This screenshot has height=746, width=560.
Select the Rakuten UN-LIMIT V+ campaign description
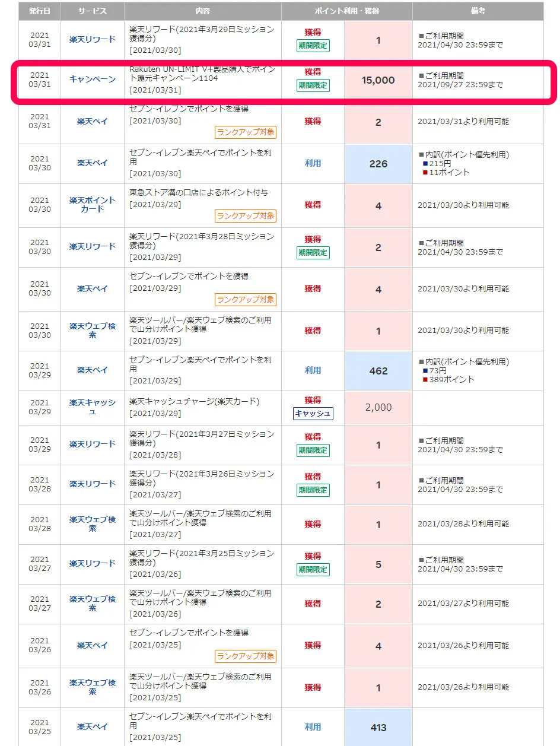point(202,74)
